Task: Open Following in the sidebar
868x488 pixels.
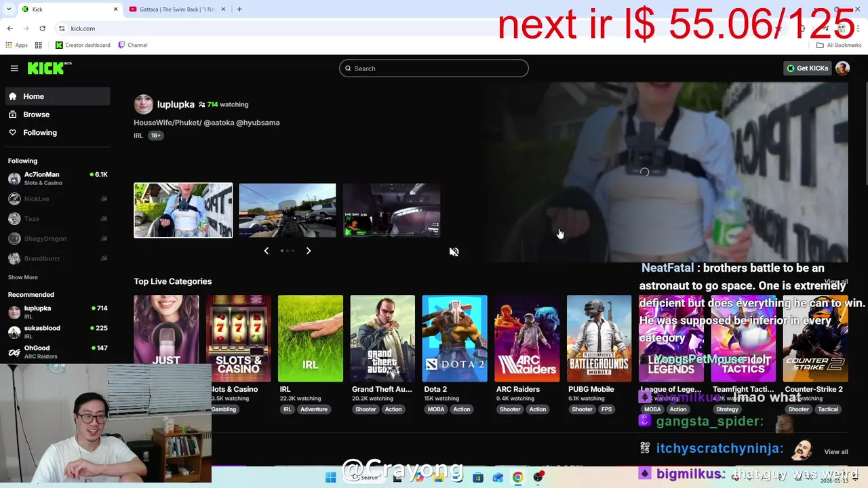Action: 58,133
